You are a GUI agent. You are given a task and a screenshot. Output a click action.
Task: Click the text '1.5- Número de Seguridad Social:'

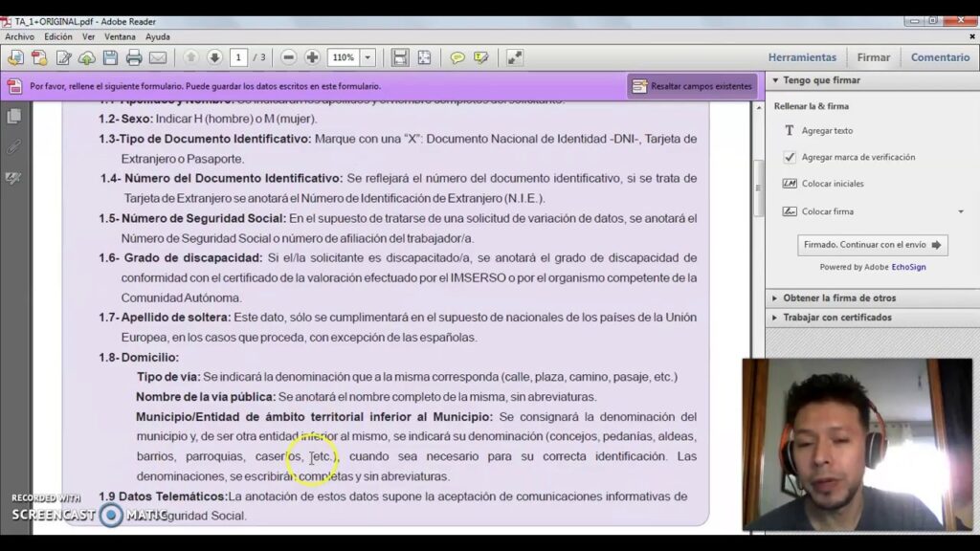click(x=192, y=219)
